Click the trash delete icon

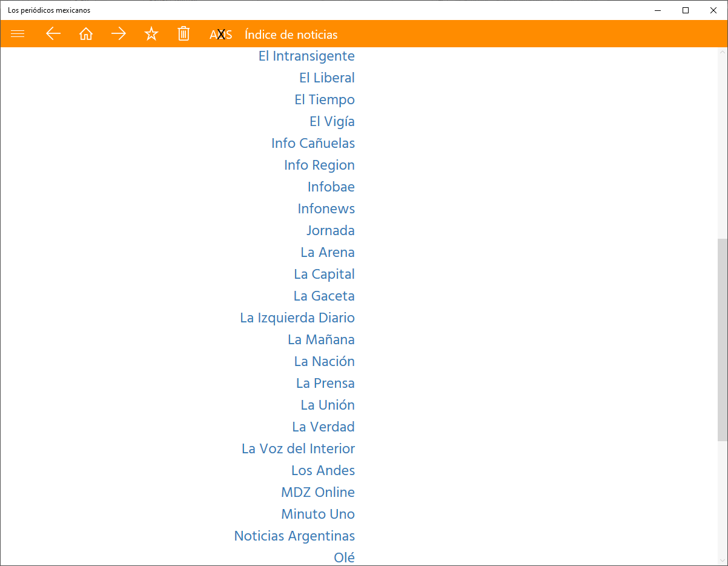click(184, 34)
